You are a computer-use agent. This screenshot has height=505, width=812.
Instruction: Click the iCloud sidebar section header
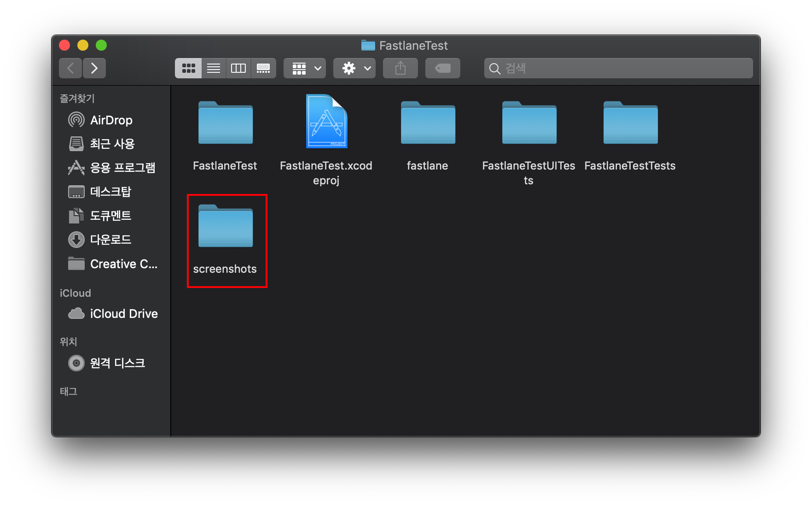click(75, 294)
